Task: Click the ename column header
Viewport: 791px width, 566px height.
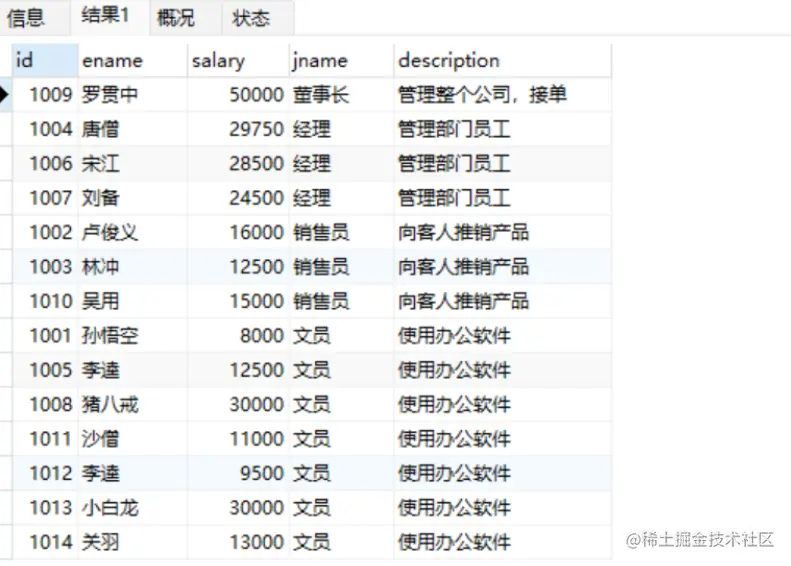Action: 133,60
